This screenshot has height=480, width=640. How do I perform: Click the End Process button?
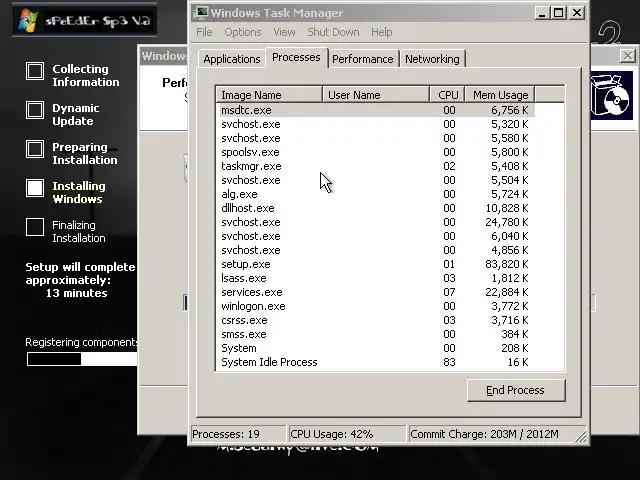tap(516, 390)
